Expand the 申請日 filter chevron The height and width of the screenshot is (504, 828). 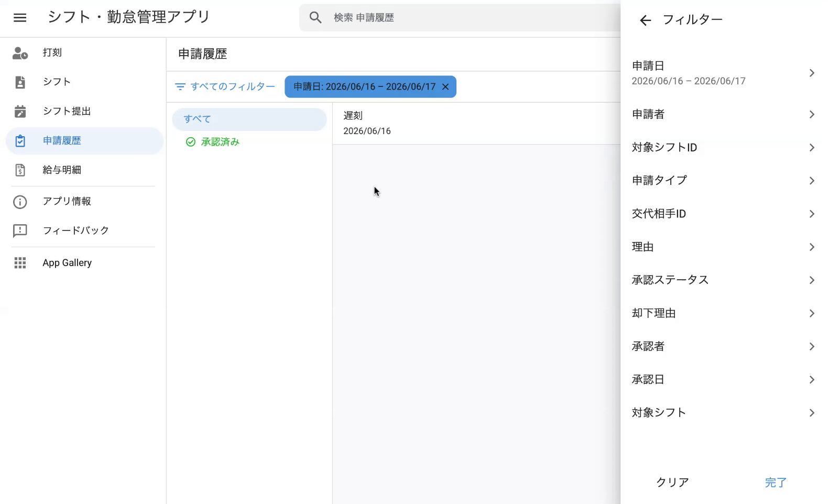coord(812,73)
